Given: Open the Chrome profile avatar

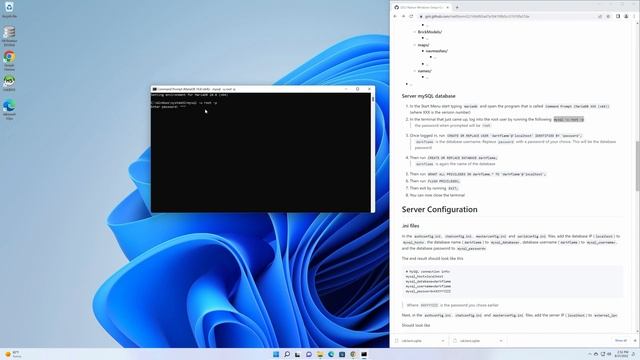Looking at the screenshot, I should (626, 16).
